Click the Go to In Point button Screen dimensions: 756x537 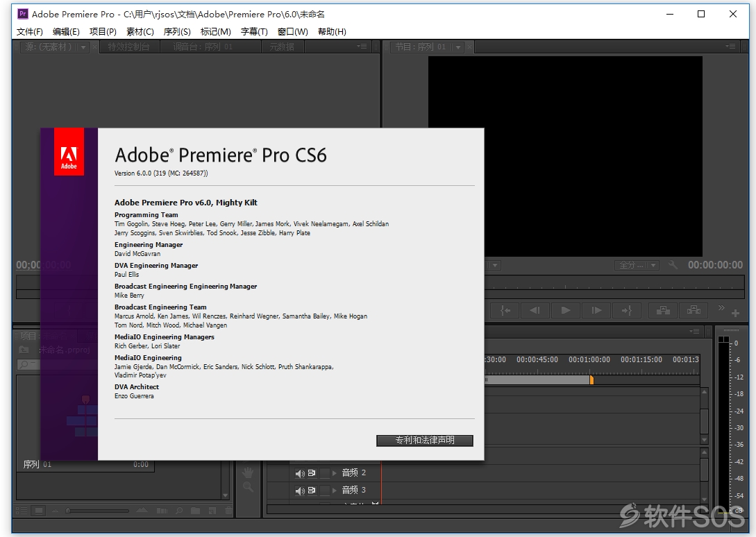click(x=504, y=310)
